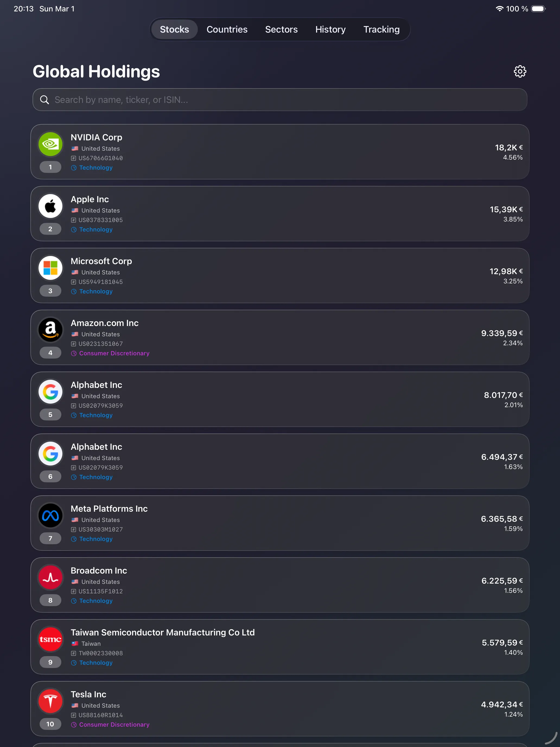
Task: Select the Apple Inc logo icon
Action: click(x=50, y=206)
